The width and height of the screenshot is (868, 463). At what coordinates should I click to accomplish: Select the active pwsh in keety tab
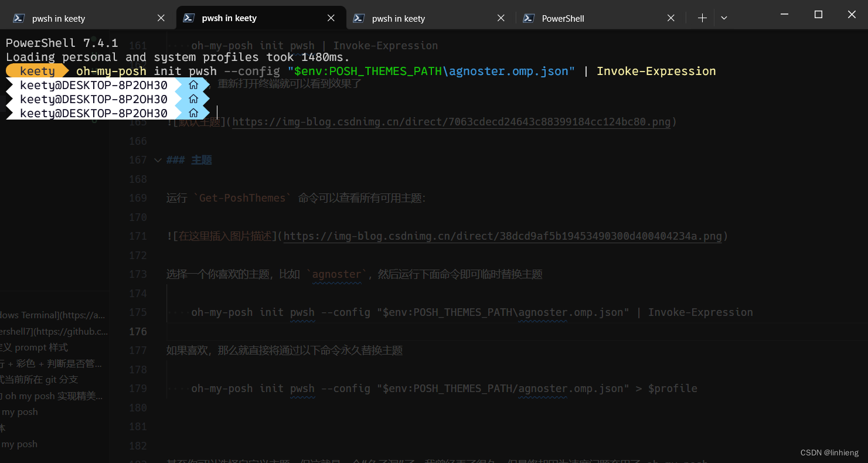coord(261,18)
